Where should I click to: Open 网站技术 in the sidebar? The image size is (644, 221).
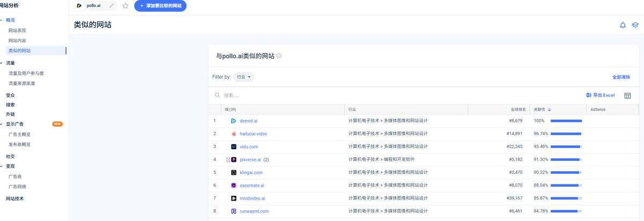[14, 198]
